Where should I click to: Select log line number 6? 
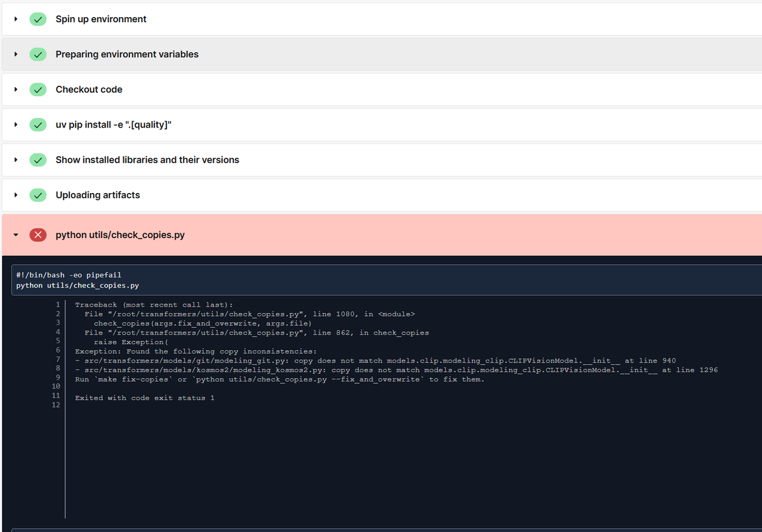click(x=57, y=351)
